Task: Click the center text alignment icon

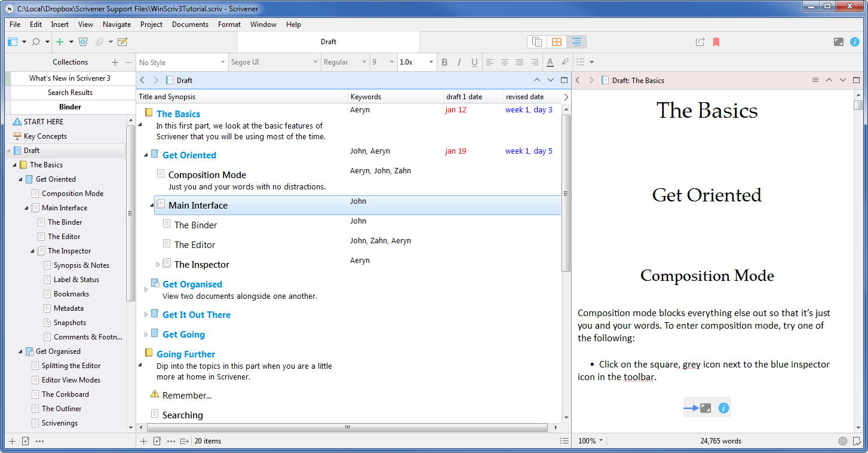Action: pyautogui.click(x=505, y=62)
